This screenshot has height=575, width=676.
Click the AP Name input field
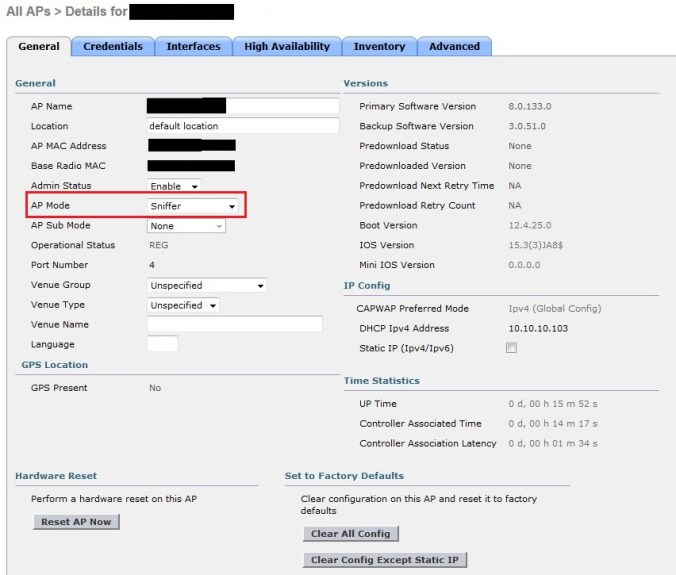(x=243, y=106)
